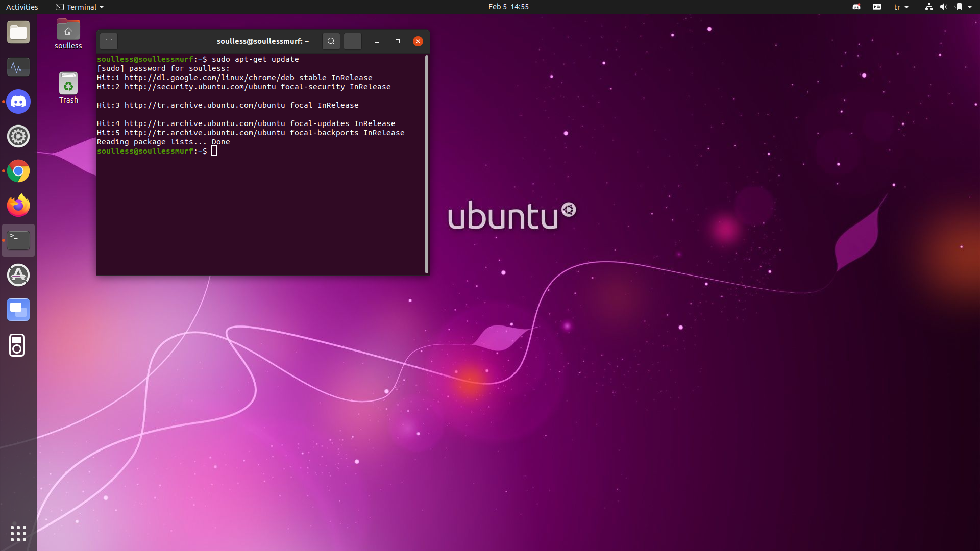Open the Terminal app menu in the top bar
Image resolution: width=980 pixels, height=551 pixels.
coord(80,7)
